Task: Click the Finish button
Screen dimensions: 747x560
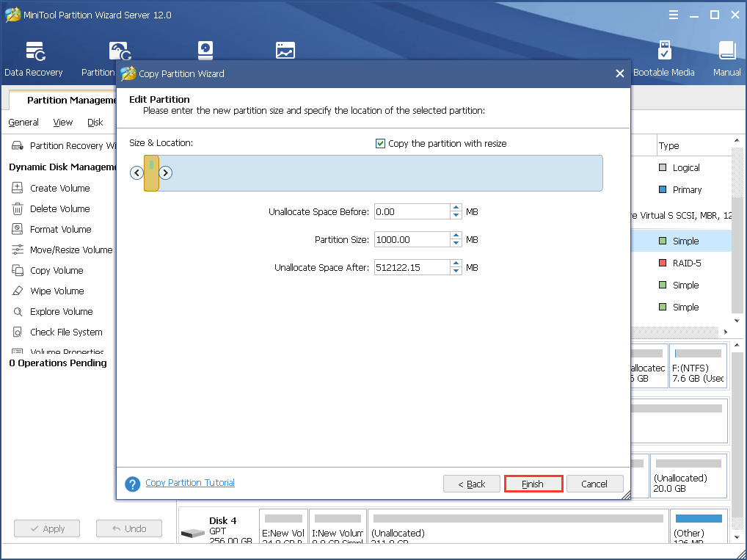Action: pos(533,484)
